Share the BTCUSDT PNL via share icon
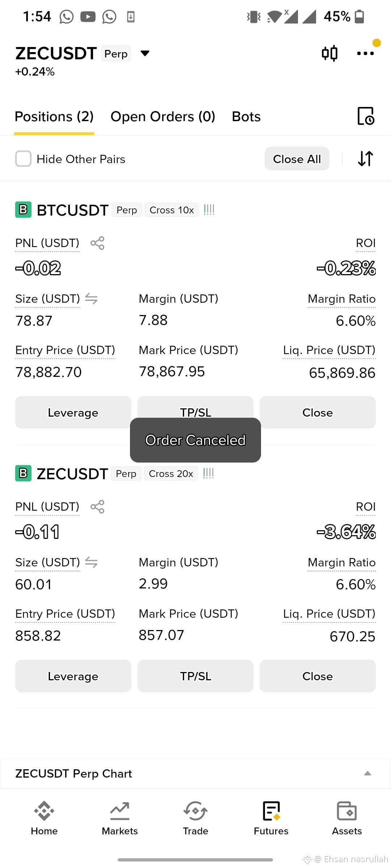The height and width of the screenshot is (868, 391). tap(97, 243)
